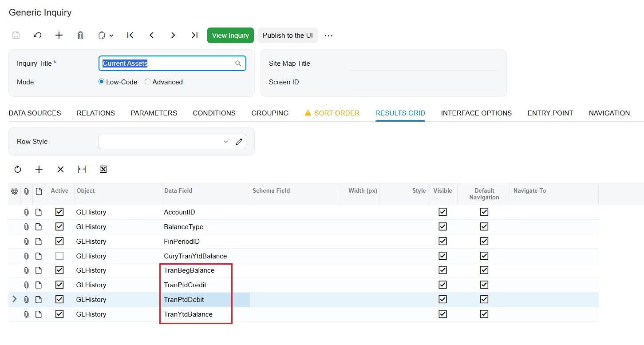Click the Delete trash can icon
644x345 pixels.
point(80,36)
